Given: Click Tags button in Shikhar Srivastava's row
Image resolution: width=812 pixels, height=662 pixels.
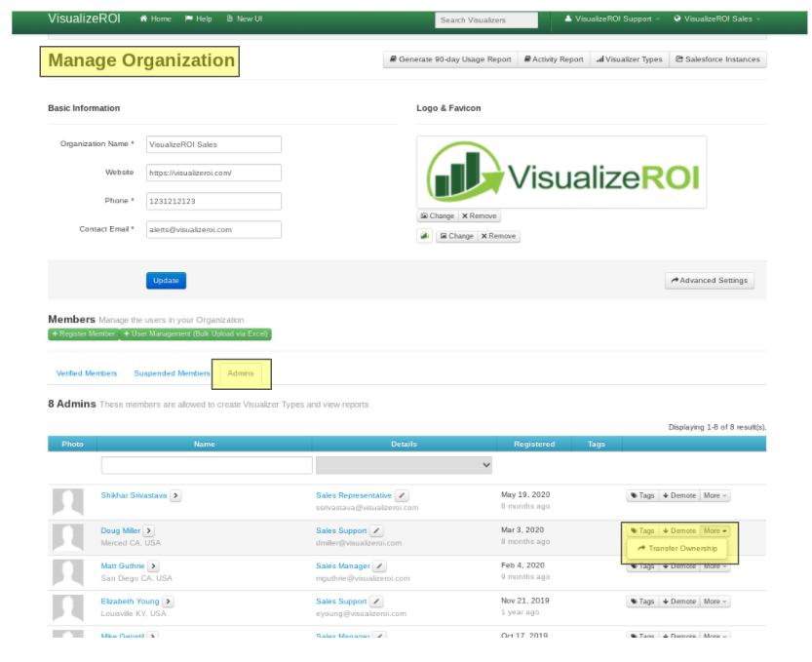Looking at the screenshot, I should pos(642,495).
